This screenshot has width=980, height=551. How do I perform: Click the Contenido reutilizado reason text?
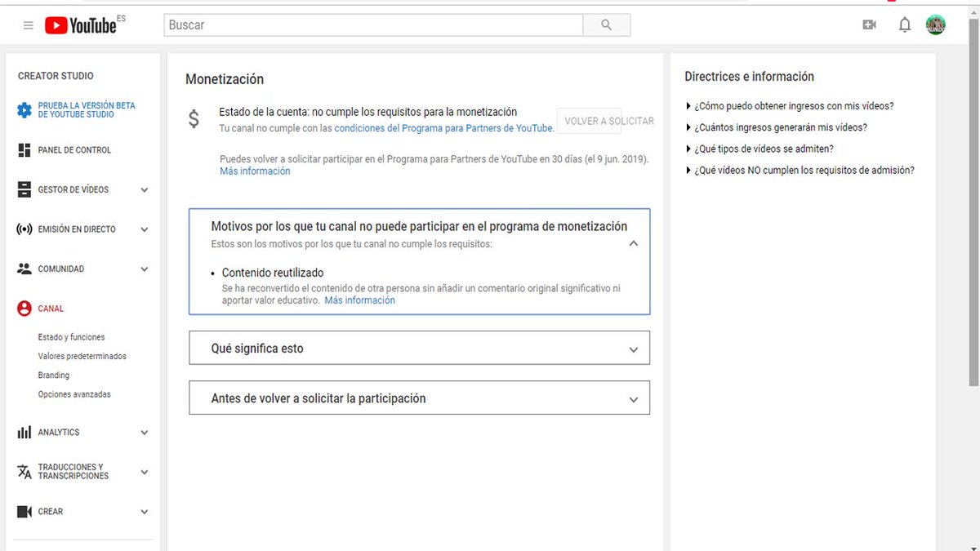click(x=273, y=273)
